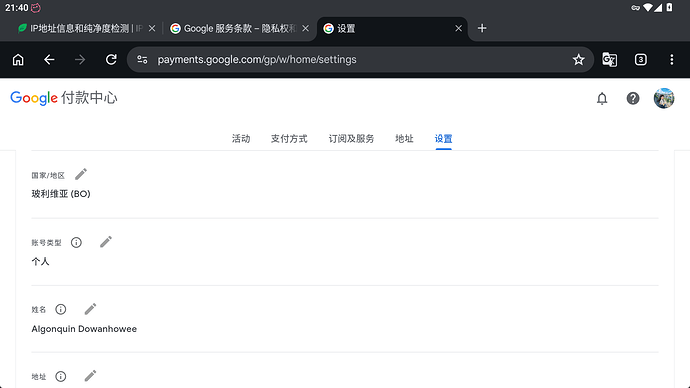Tap the VPN key status icon
The width and height of the screenshot is (690, 388).
pyautogui.click(x=635, y=7)
